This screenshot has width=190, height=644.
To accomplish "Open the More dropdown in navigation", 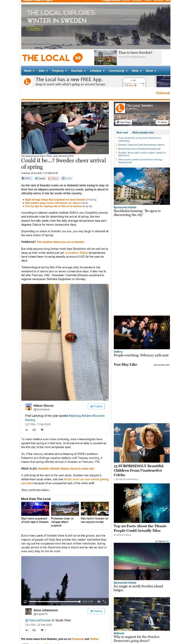I will (x=151, y=71).
